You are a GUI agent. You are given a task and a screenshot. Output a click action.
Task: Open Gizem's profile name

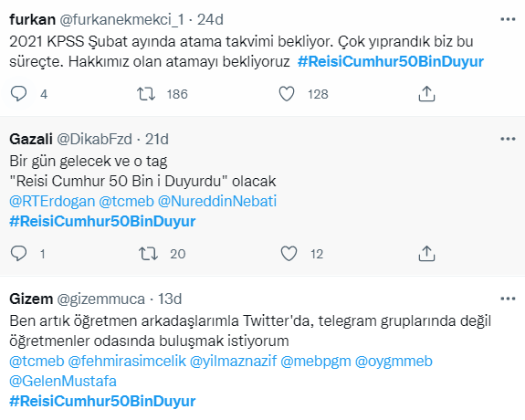click(31, 299)
